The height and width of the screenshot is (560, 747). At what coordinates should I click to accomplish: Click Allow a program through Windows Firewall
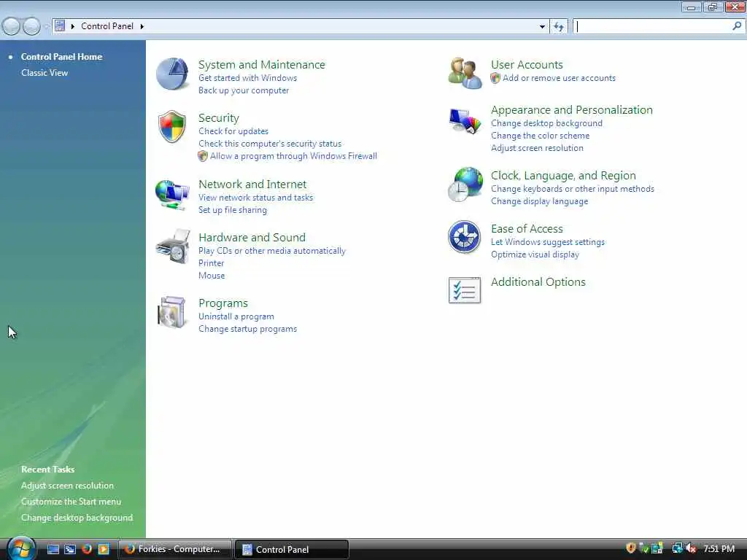[x=293, y=156]
